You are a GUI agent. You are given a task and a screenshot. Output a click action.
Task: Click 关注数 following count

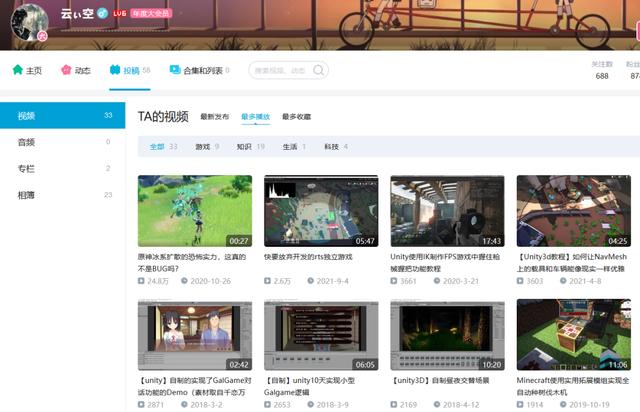pos(602,70)
